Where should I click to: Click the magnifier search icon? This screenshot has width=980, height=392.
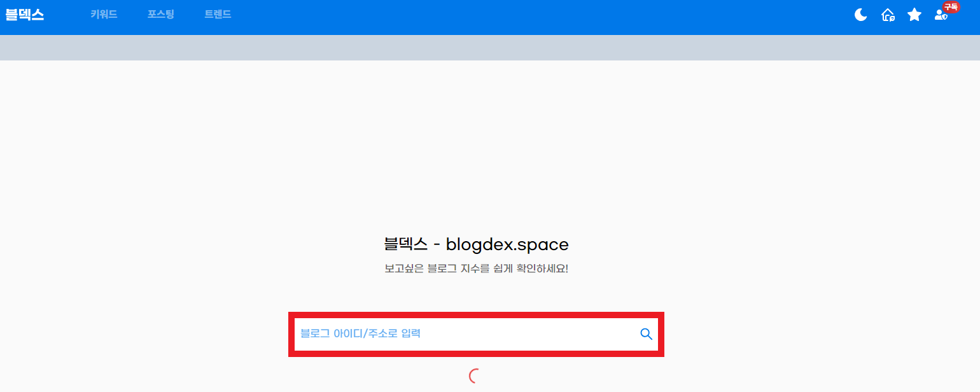(646, 334)
